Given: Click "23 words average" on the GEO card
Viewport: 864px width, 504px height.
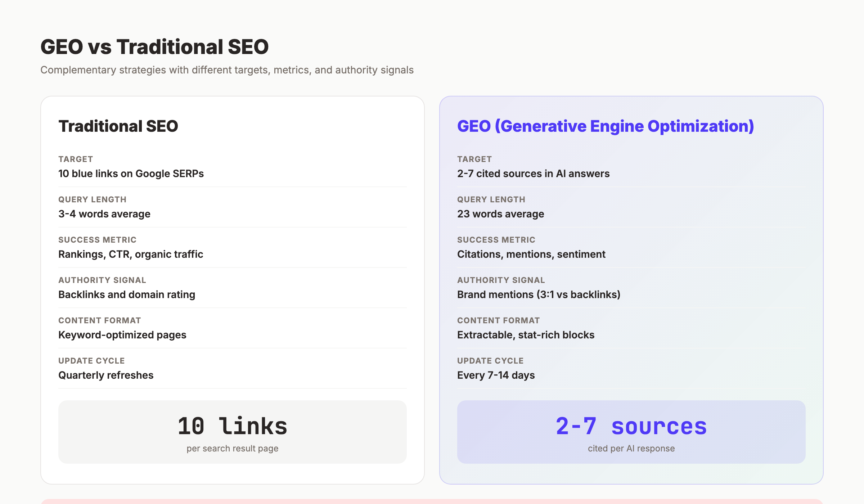Looking at the screenshot, I should [500, 213].
